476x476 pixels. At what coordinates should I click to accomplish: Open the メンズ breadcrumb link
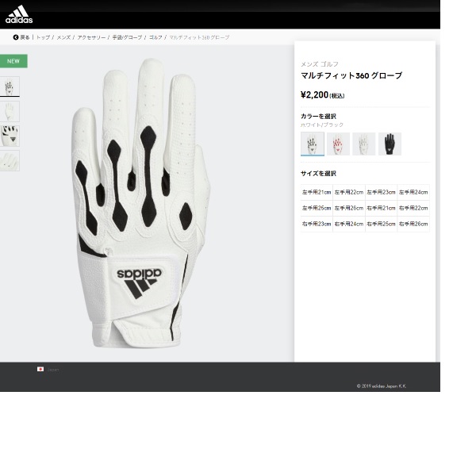click(x=63, y=37)
